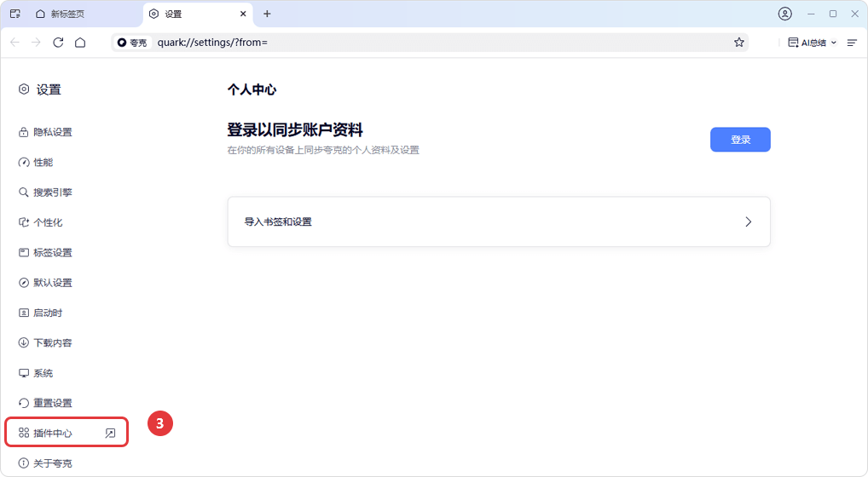This screenshot has width=868, height=477.
Task: Click the reload page icon
Action: point(58,43)
